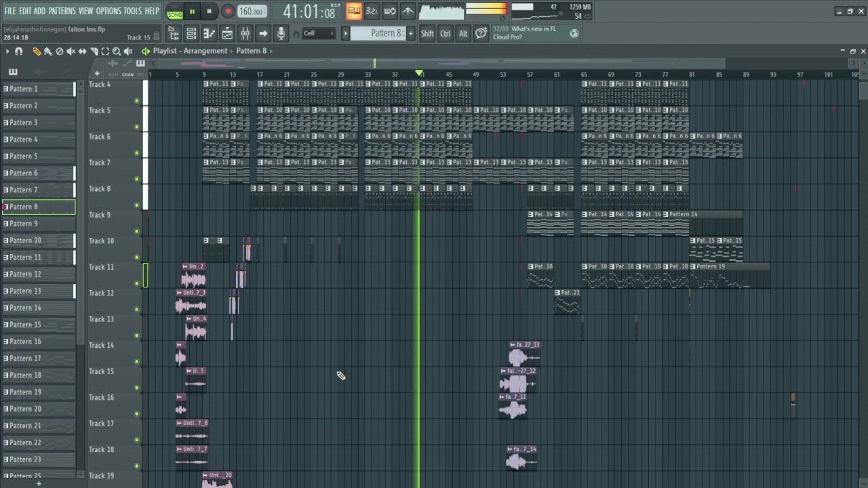
Task: Select the Draw pencil tool in Playlist
Action: click(37, 51)
